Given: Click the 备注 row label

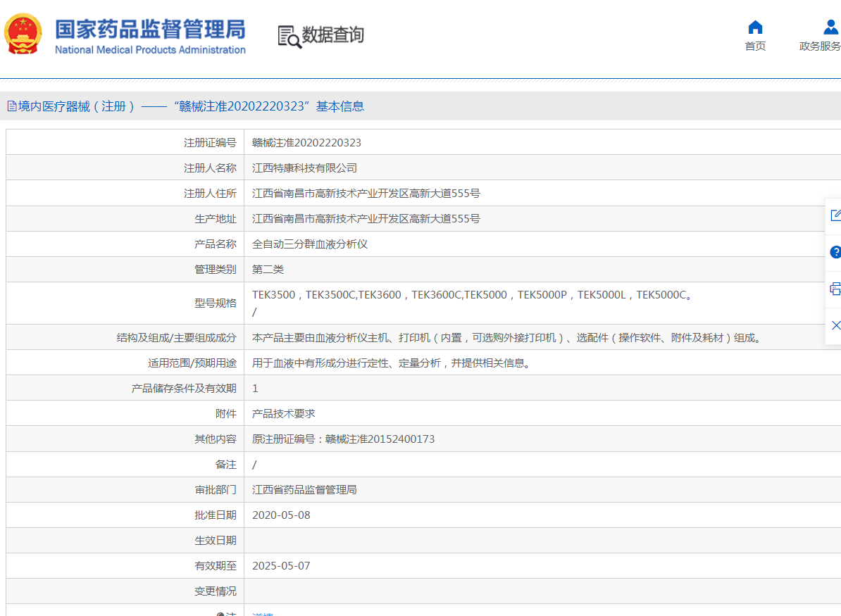Looking at the screenshot, I should click(x=226, y=464).
